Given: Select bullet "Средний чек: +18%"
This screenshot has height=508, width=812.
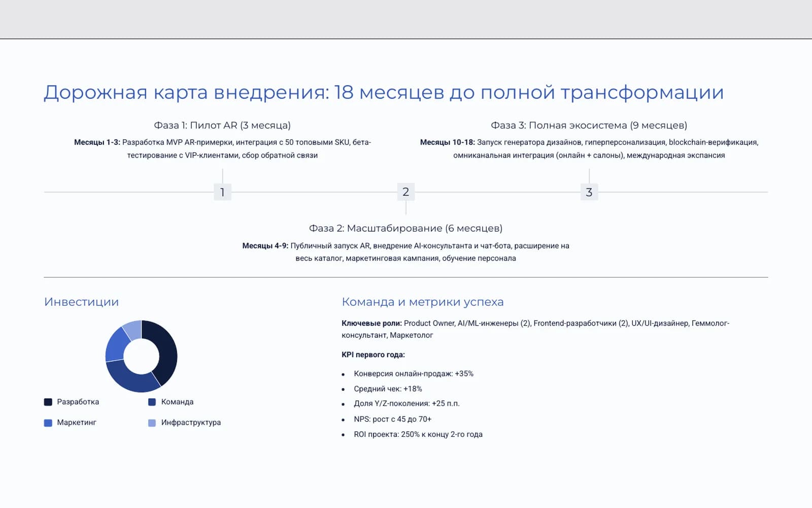Looking at the screenshot, I should coord(388,389).
